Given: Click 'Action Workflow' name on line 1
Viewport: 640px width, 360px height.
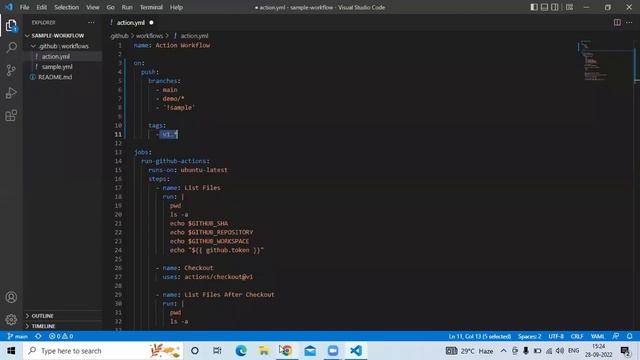Looking at the screenshot, I should [x=182, y=45].
